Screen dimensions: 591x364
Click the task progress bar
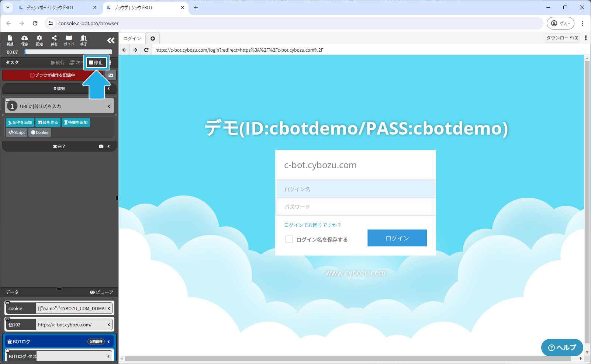(x=68, y=52)
